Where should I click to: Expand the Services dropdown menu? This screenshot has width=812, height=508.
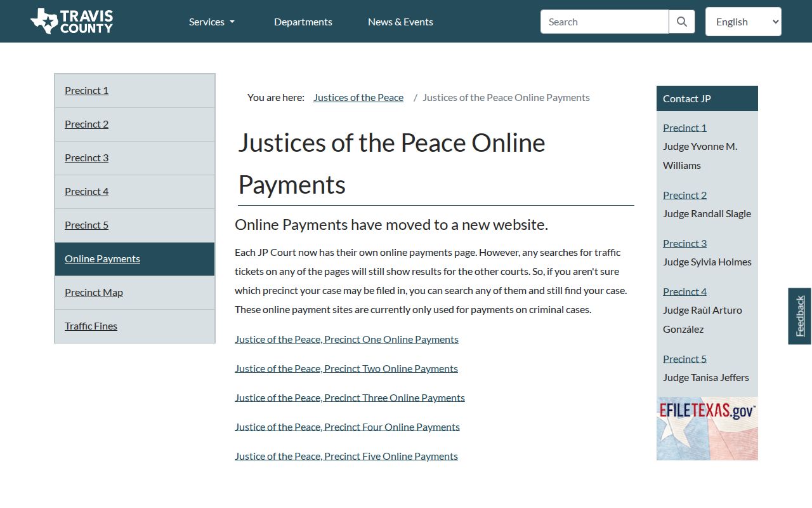pos(212,22)
